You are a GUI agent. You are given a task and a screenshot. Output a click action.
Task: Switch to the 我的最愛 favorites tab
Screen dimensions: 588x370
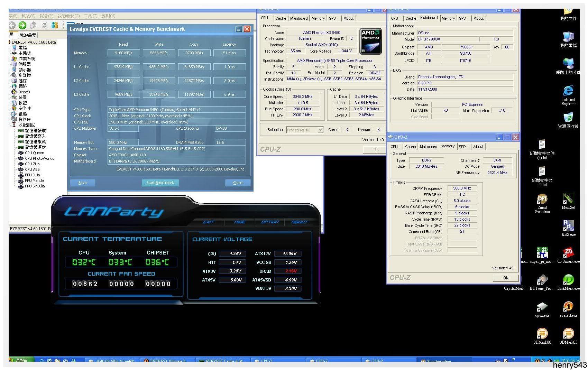28,35
